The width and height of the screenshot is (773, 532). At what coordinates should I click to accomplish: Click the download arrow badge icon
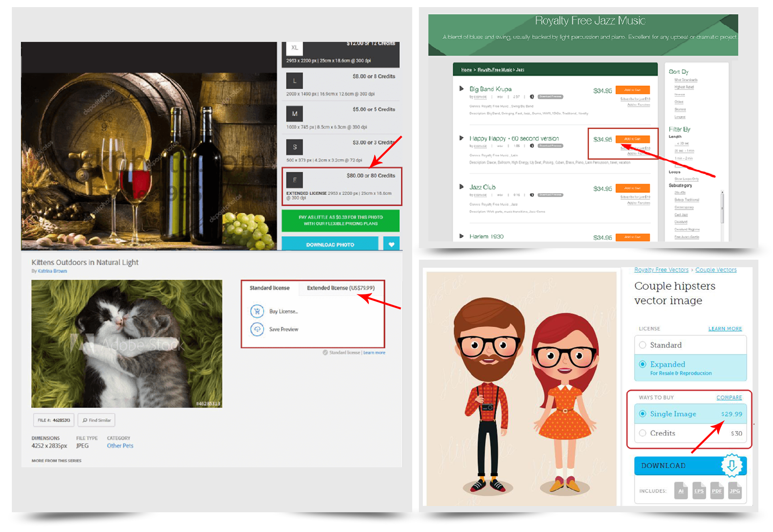pyautogui.click(x=732, y=465)
